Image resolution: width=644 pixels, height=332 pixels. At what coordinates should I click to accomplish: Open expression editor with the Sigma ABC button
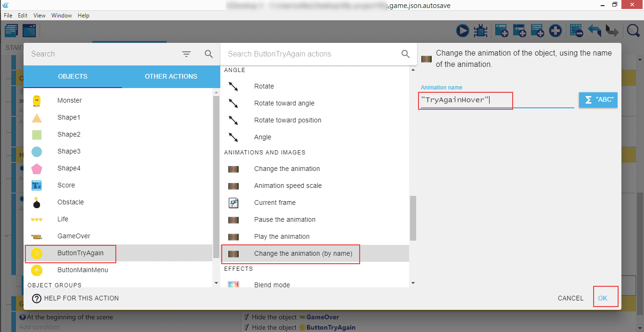(598, 100)
